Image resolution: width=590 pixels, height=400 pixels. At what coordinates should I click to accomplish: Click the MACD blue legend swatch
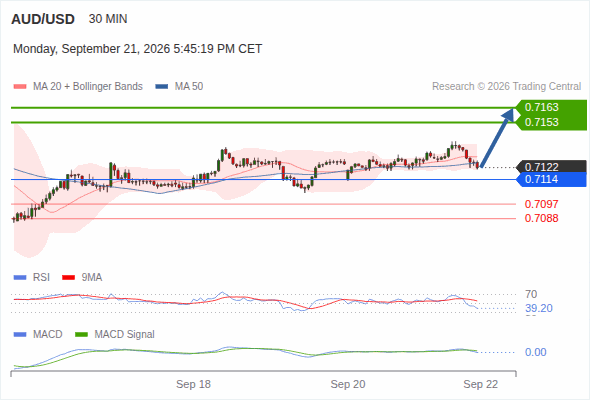pos(20,335)
